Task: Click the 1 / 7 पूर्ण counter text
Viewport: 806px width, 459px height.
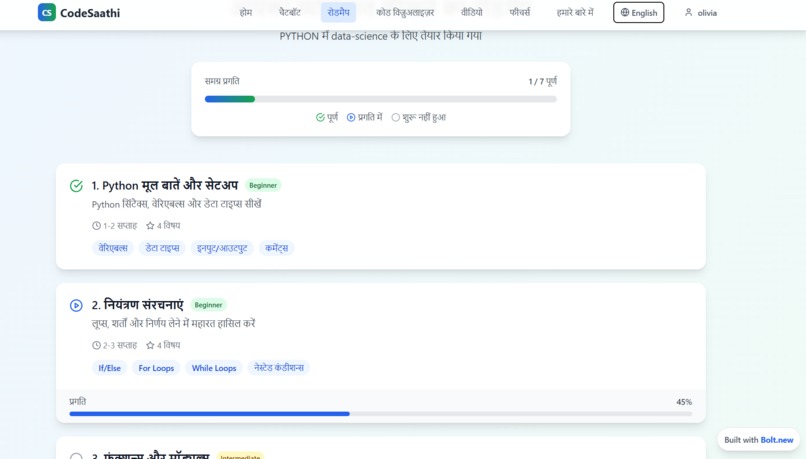Action: click(x=542, y=81)
